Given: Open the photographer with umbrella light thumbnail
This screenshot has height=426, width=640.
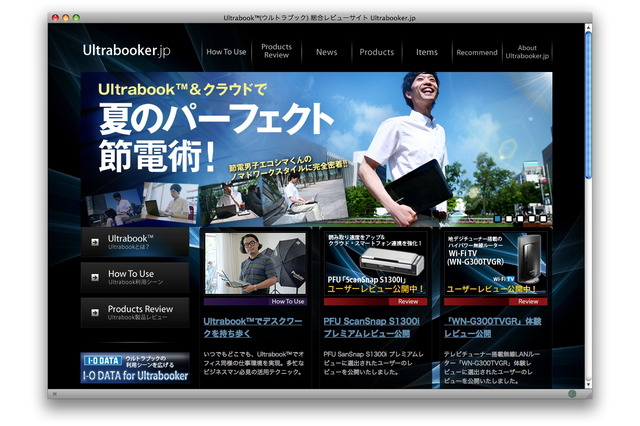Looking at the screenshot, I should [x=255, y=264].
